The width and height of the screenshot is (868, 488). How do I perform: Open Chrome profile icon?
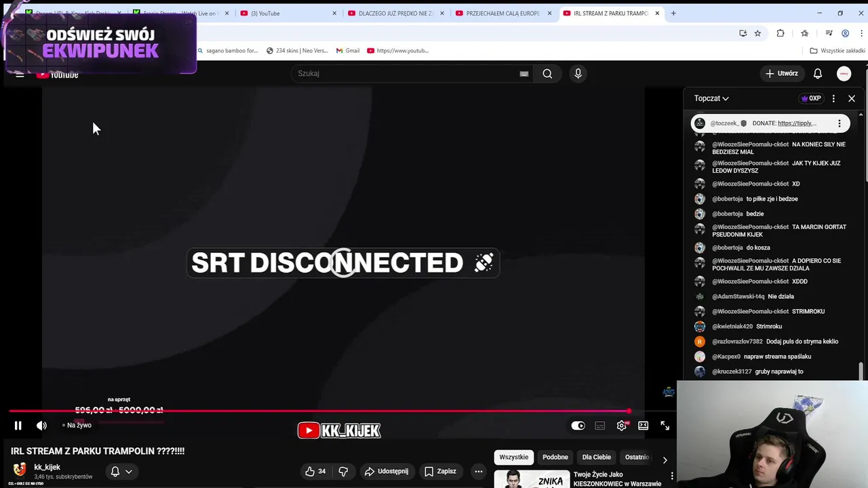(845, 33)
